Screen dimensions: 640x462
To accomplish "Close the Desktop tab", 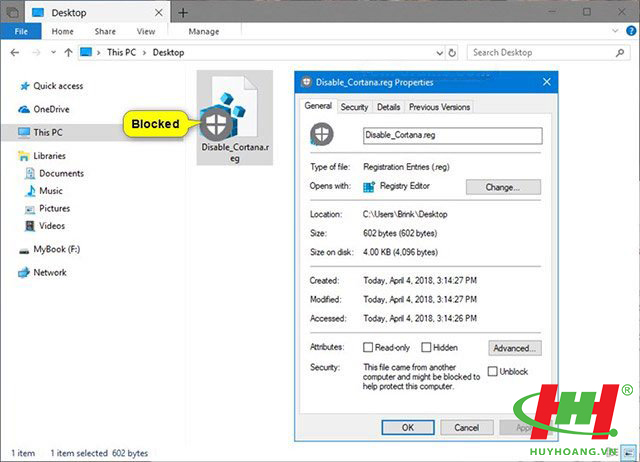I will pos(159,13).
